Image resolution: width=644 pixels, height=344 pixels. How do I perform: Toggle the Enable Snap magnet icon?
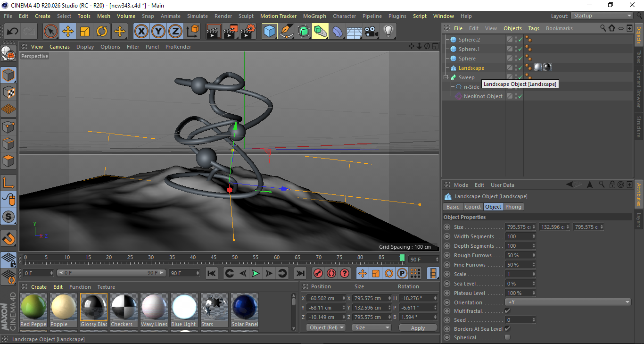tap(8, 238)
